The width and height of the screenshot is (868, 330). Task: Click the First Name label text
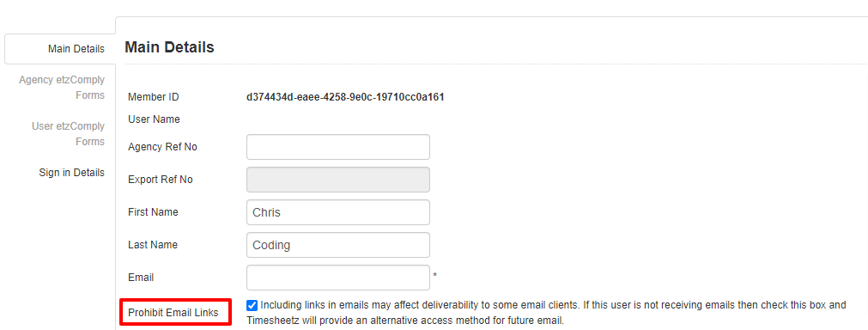click(153, 212)
